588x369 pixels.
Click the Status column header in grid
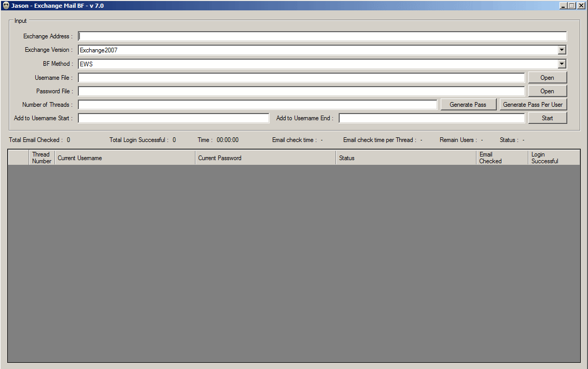pyautogui.click(x=406, y=158)
